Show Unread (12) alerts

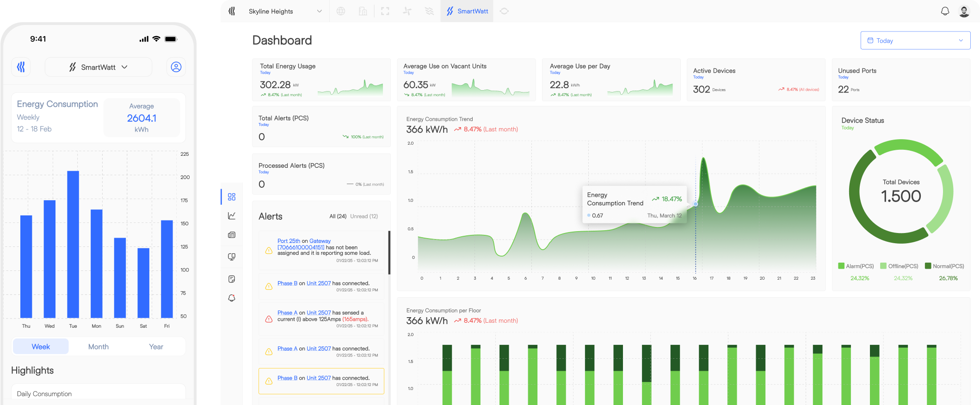(364, 216)
